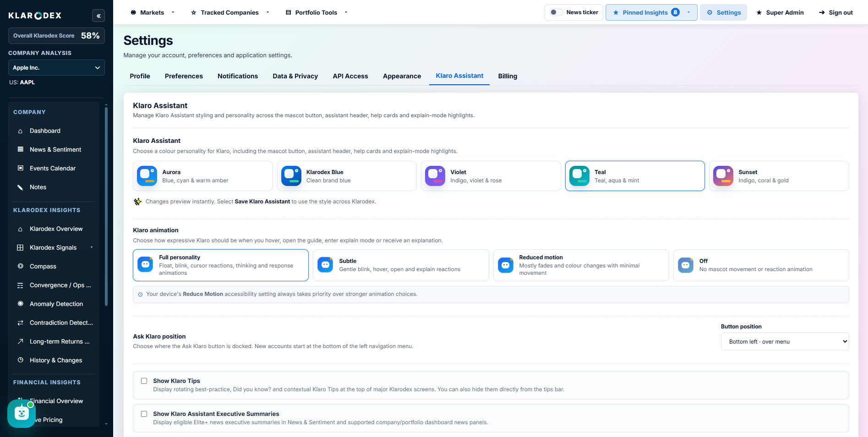Select the Violet colour personality
This screenshot has height=437, width=868.
click(x=491, y=176)
